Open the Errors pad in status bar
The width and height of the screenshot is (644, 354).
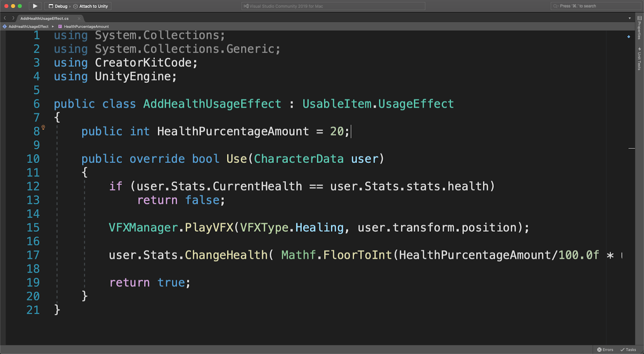pos(605,350)
